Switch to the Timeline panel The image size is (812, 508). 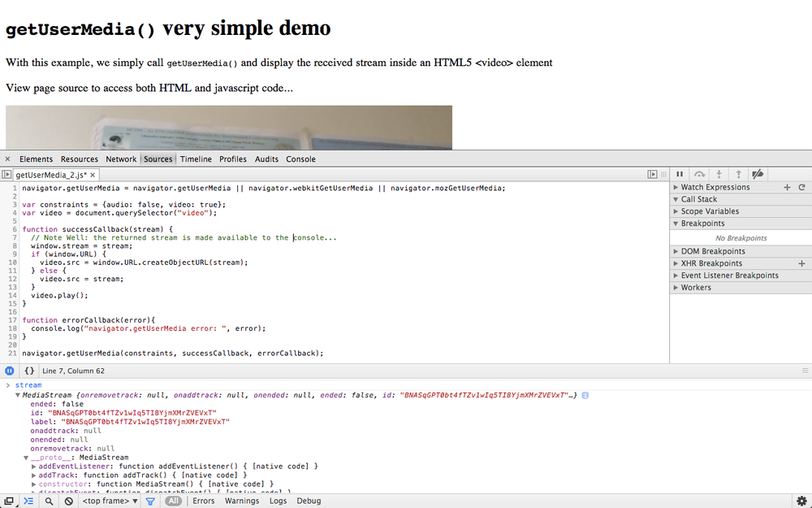coord(196,158)
